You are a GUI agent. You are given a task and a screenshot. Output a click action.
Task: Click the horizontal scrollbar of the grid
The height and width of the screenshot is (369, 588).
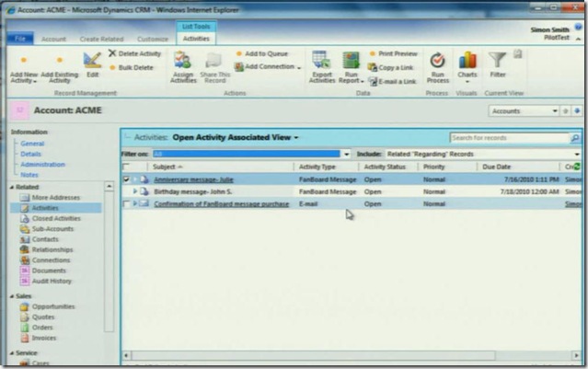coord(313,355)
